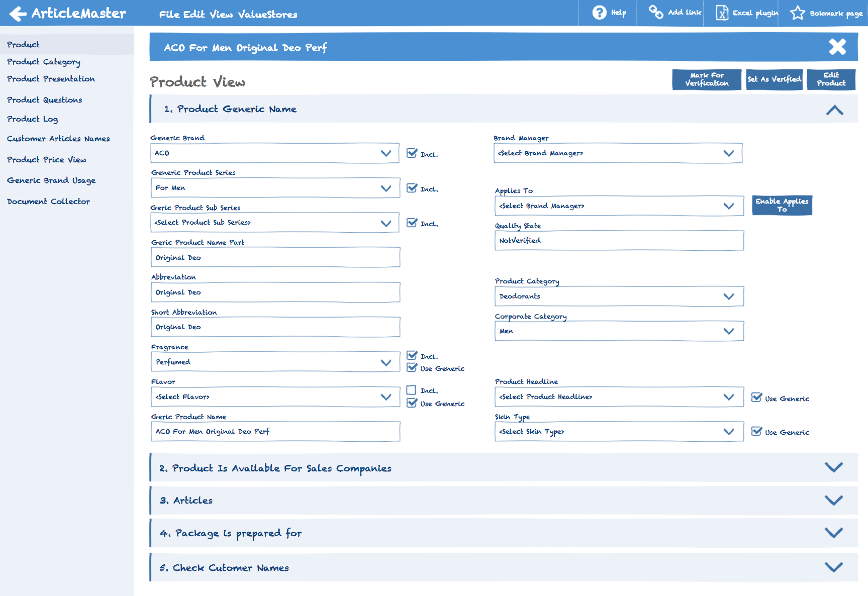Click the Edit Product button
This screenshot has height=596, width=868.
coord(831,79)
